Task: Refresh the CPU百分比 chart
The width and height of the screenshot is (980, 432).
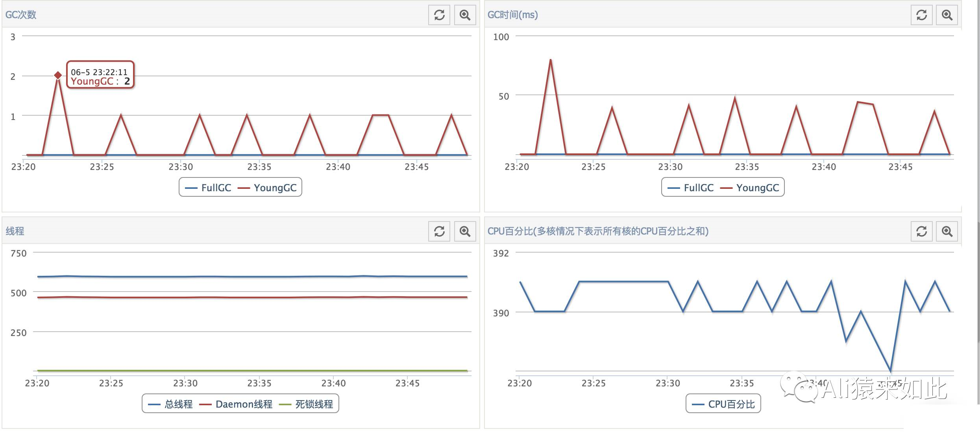Action: (x=921, y=231)
